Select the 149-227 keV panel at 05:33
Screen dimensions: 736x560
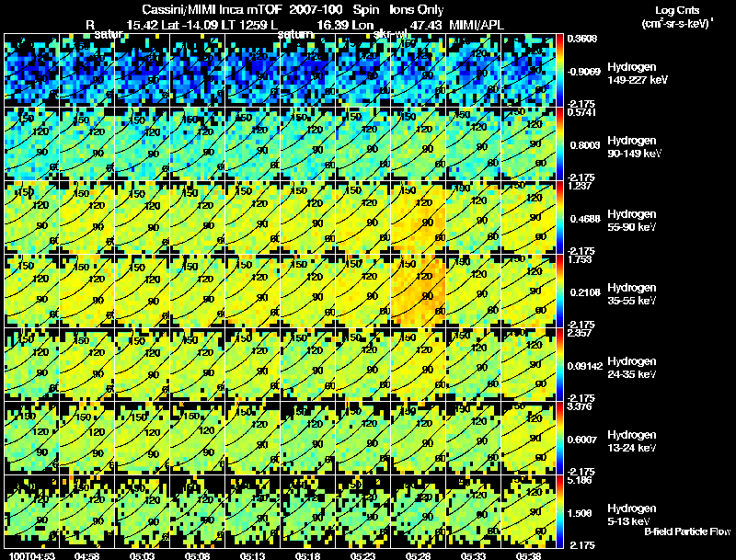point(474,71)
